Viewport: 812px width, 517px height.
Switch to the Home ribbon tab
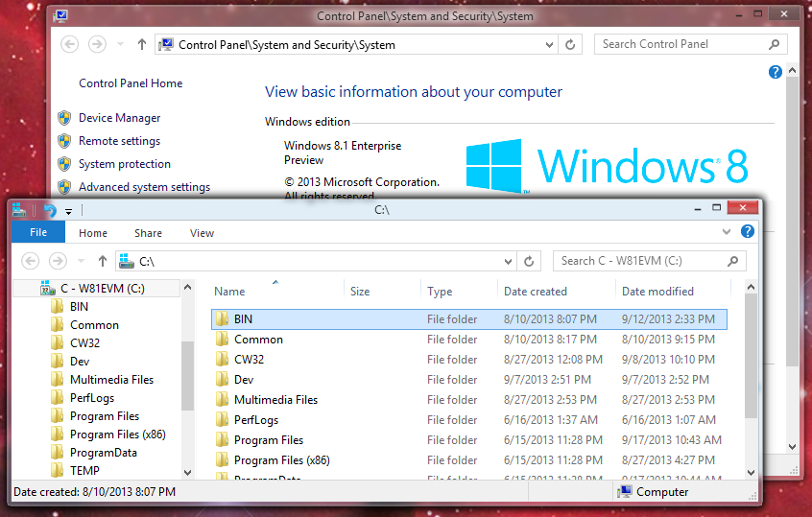tap(93, 233)
